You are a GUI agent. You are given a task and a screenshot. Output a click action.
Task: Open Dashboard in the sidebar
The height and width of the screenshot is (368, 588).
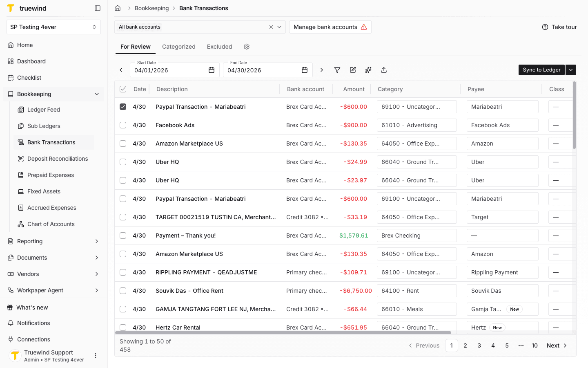tap(53, 61)
